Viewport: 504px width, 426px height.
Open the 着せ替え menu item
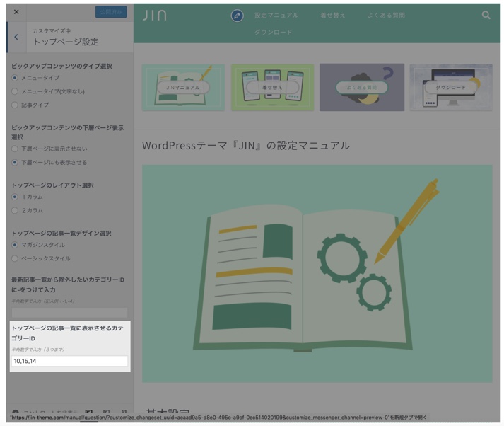point(333,15)
